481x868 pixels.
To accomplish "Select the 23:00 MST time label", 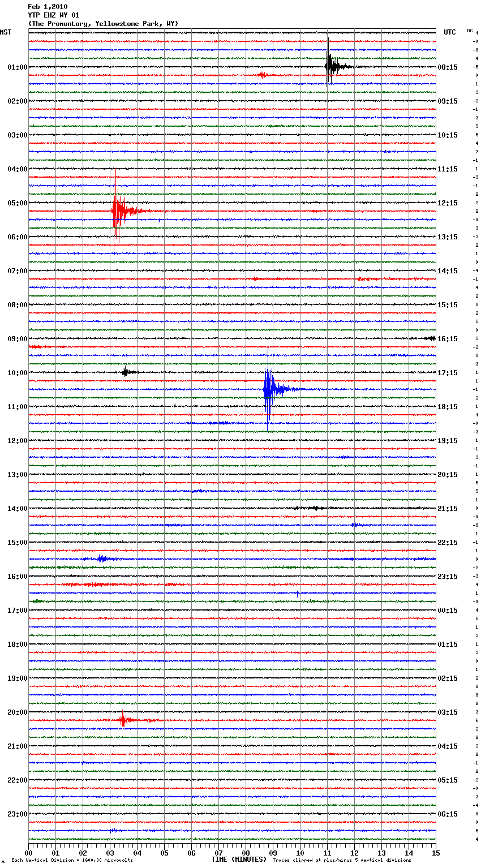I will [x=18, y=814].
